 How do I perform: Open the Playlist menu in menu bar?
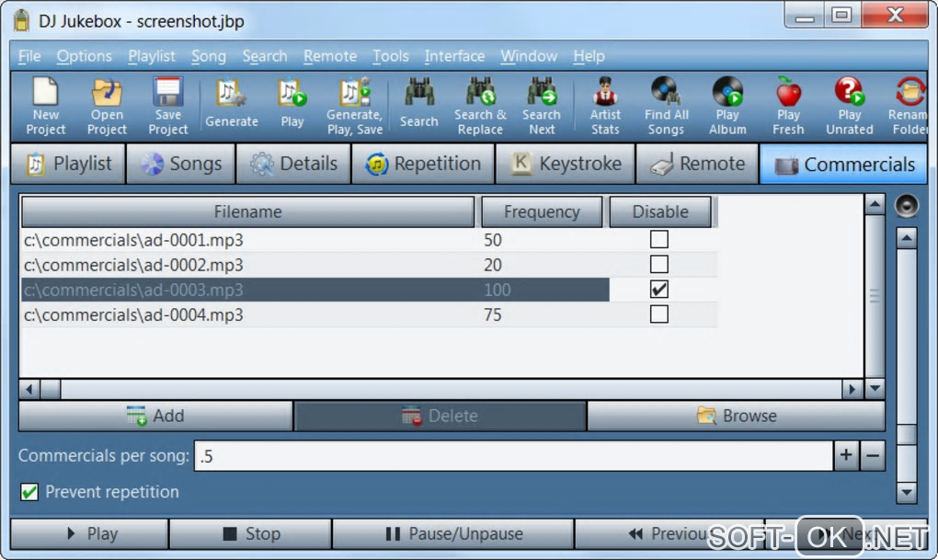coord(152,56)
